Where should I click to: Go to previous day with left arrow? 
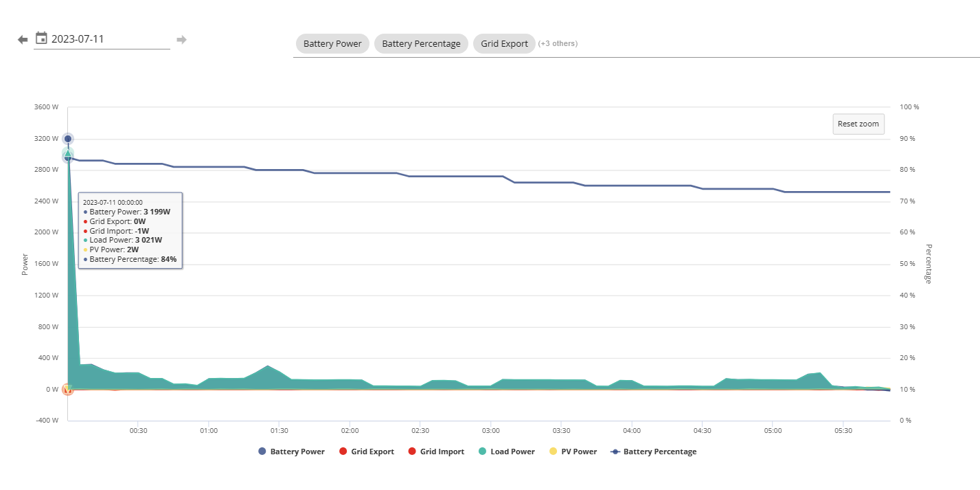(23, 39)
